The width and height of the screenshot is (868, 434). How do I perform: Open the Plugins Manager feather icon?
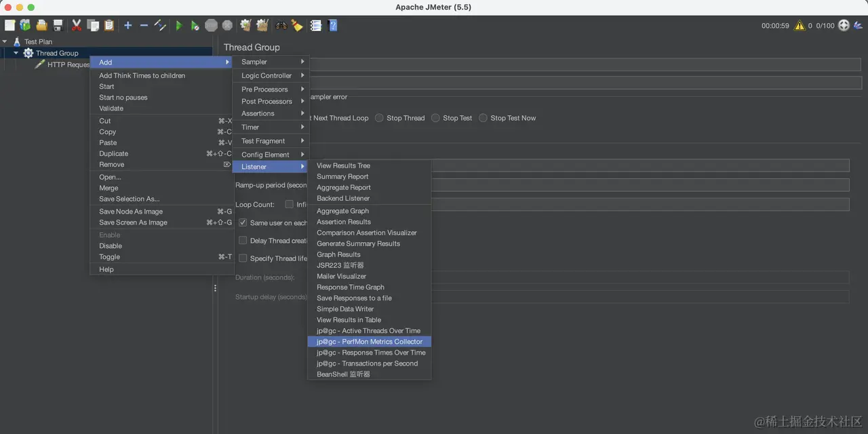[x=858, y=25]
